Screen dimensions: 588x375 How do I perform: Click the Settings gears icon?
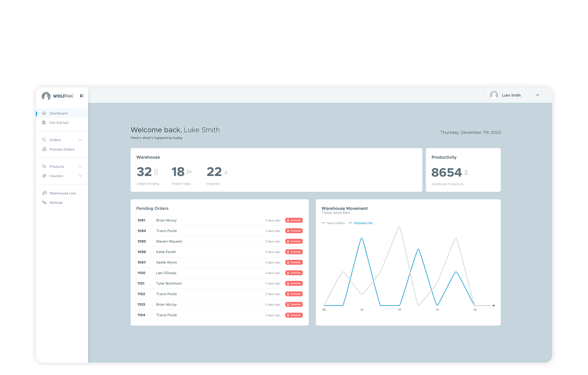[44, 202]
